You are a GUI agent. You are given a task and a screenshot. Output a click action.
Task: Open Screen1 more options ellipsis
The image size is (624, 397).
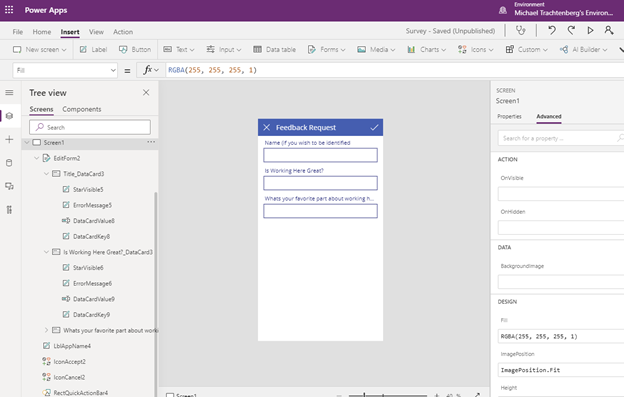click(x=151, y=142)
